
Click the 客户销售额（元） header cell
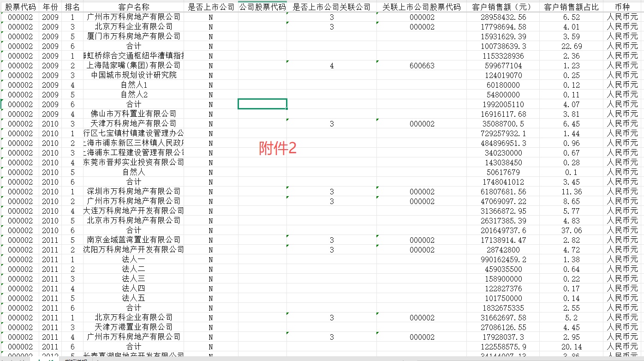click(502, 7)
